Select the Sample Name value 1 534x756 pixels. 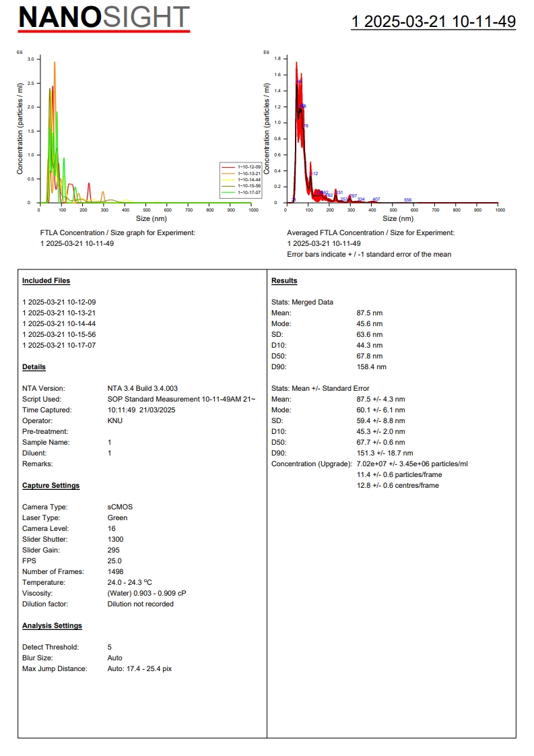click(x=109, y=443)
